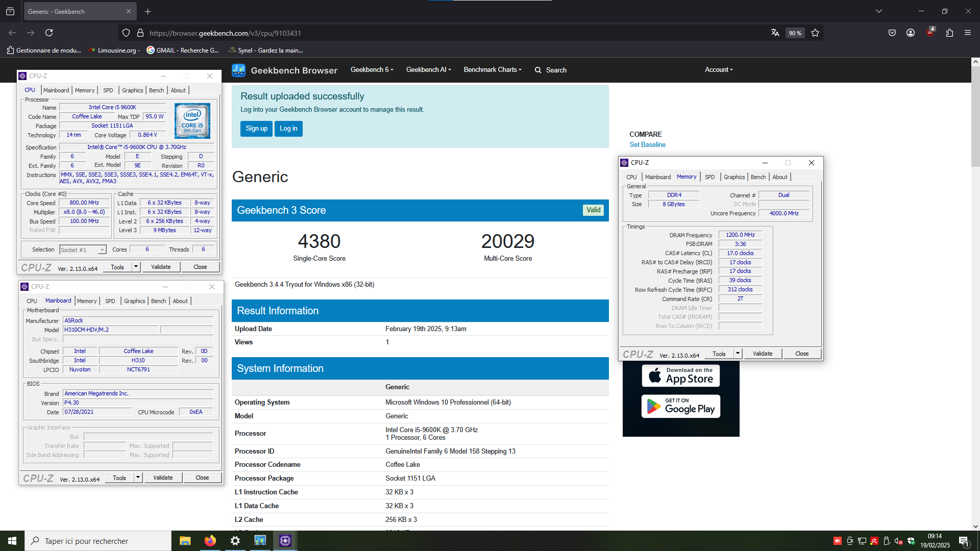Image resolution: width=980 pixels, height=551 pixels.
Task: List all tabs dropdown arrow in Firefox
Action: point(879,11)
